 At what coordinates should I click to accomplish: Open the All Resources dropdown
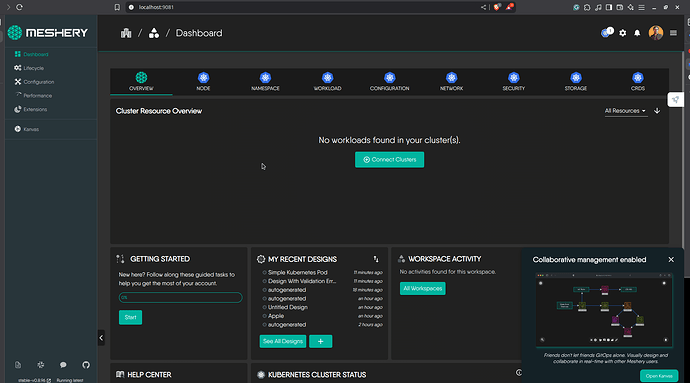tap(625, 111)
